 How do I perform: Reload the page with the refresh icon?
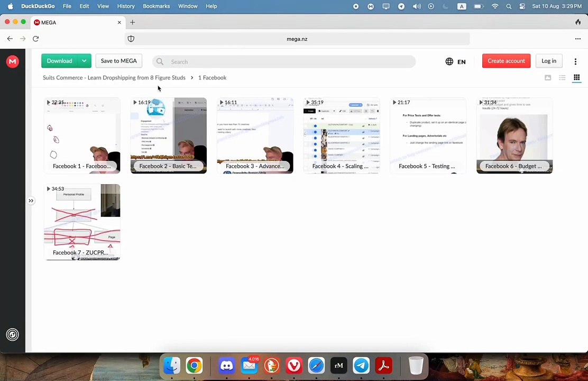point(35,39)
